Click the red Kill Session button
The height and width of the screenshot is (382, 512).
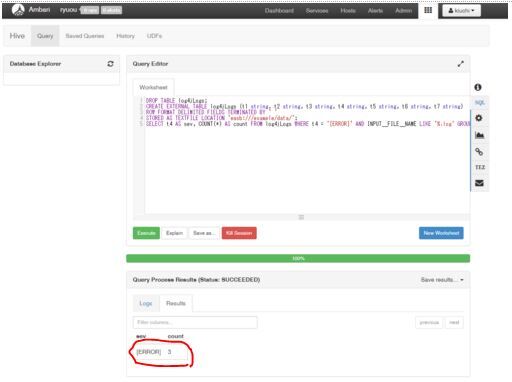point(239,233)
